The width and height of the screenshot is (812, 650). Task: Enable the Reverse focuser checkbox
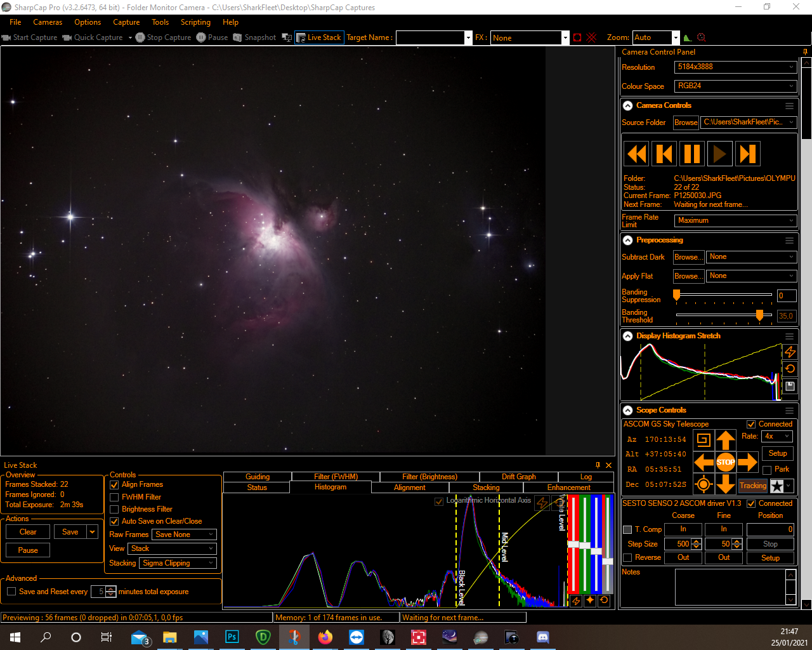(x=627, y=558)
